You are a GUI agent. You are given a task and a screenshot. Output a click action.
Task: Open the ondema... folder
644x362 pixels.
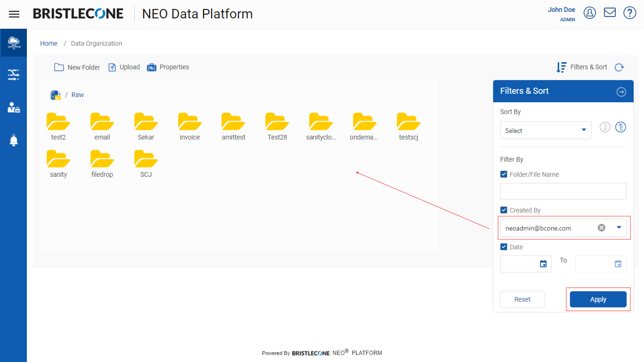(x=364, y=127)
